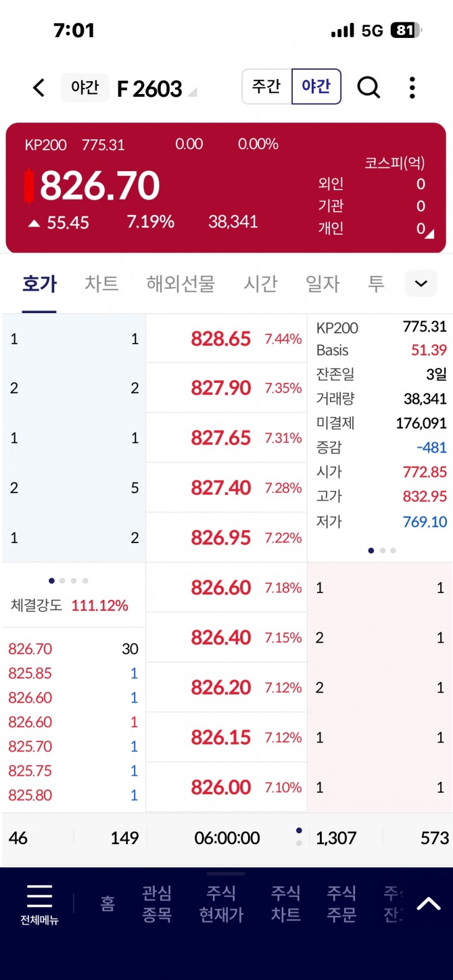453x980 pixels.
Task: Expand the tab list chevron
Action: (421, 283)
